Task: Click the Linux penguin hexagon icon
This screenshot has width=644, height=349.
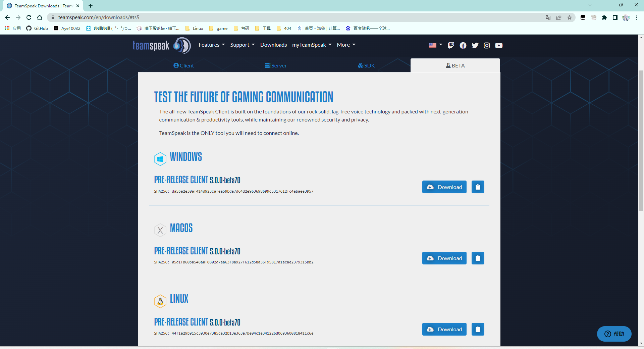Action: click(160, 301)
